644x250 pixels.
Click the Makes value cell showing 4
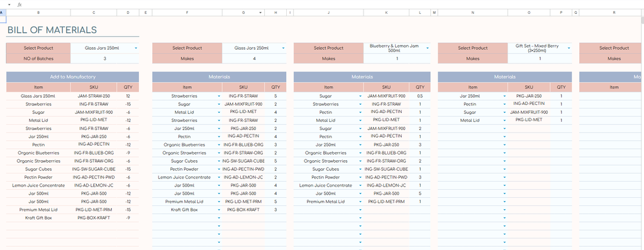pyautogui.click(x=254, y=58)
